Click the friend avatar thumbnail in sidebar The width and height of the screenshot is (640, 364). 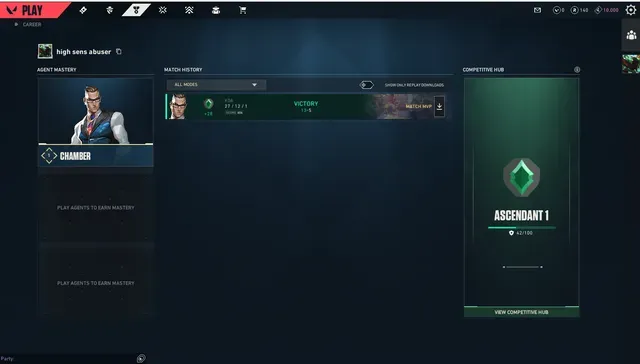631,64
